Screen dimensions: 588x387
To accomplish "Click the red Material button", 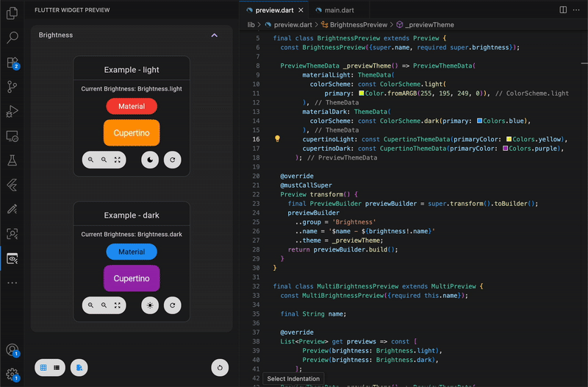I will coord(132,106).
